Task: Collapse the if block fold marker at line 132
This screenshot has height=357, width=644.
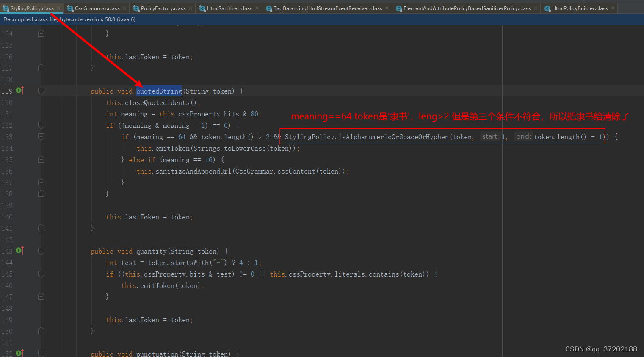Action: point(41,125)
